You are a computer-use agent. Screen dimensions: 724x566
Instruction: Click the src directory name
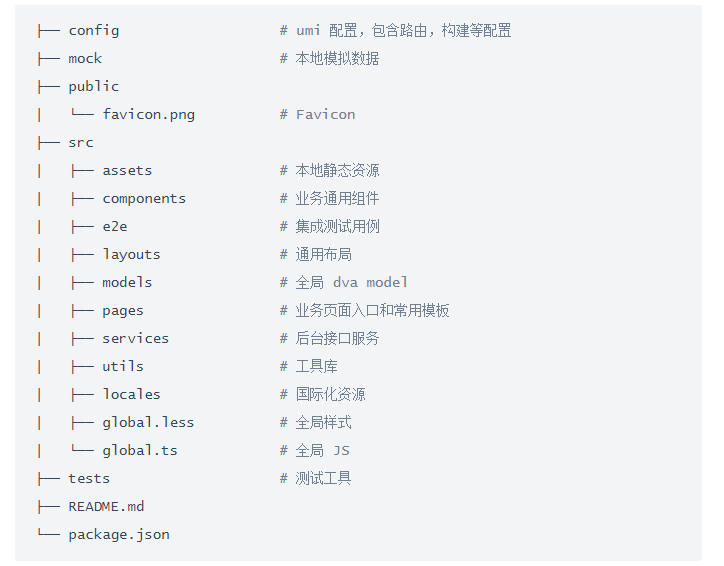(81, 143)
